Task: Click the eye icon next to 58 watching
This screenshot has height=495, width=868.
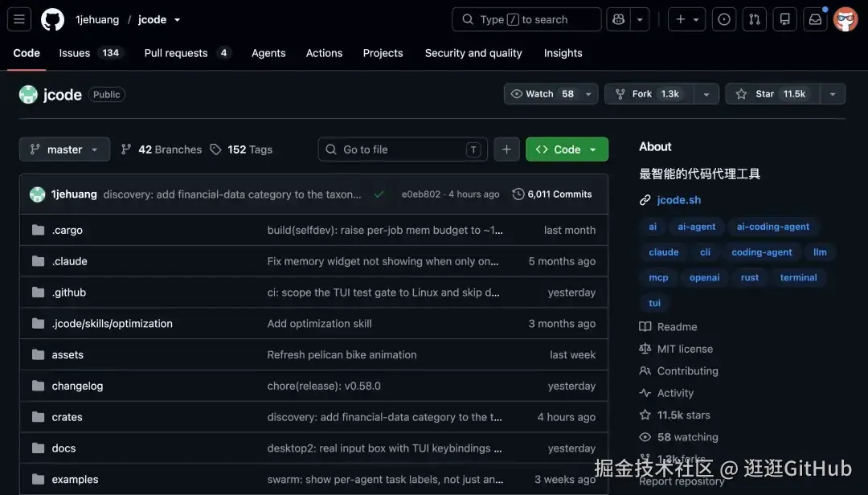Action: [x=645, y=437]
